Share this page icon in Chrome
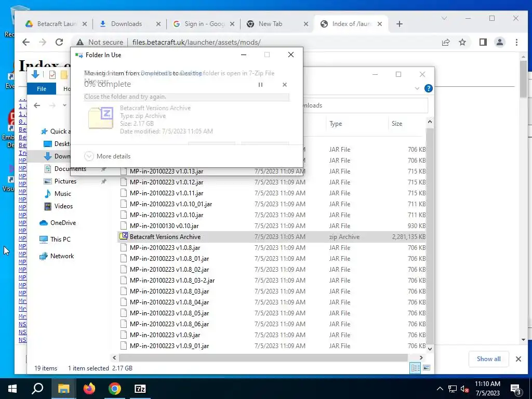The width and height of the screenshot is (532, 399). 445,42
